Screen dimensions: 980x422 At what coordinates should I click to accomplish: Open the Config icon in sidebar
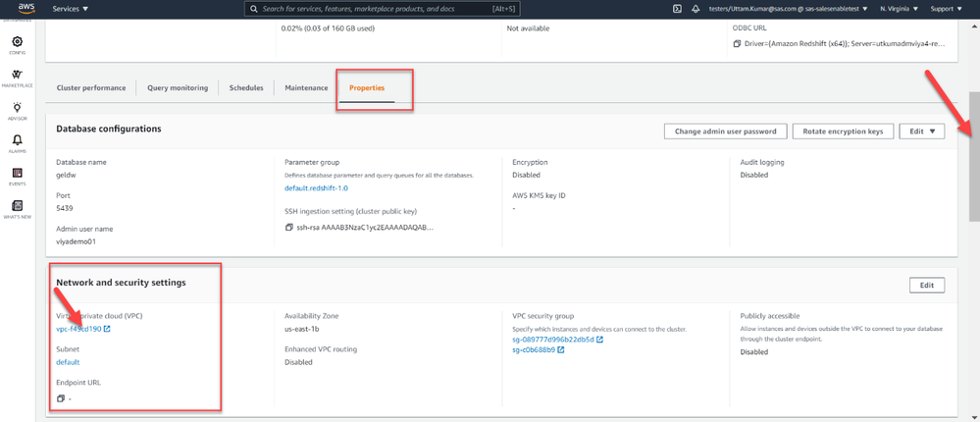coord(17,43)
